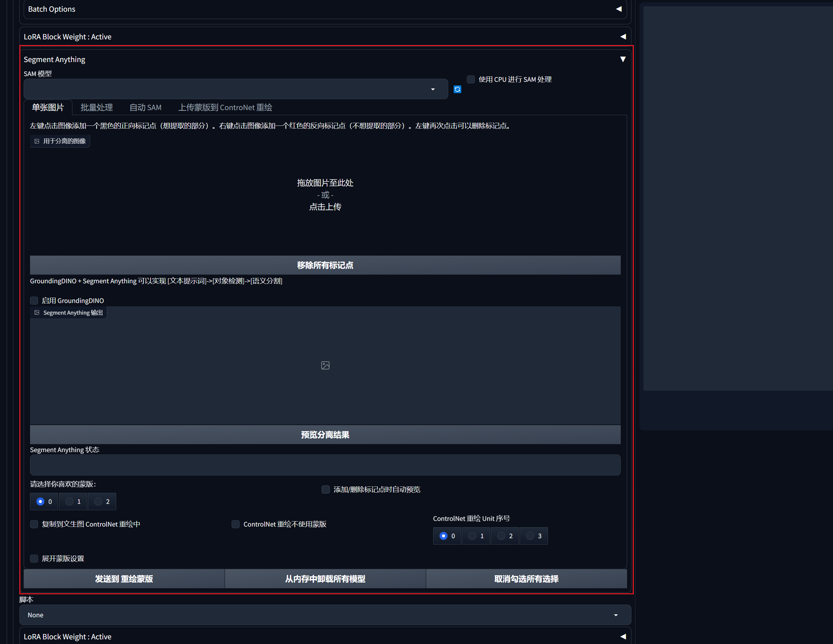The height and width of the screenshot is (644, 833).
Task: Click the refresh SAM model list icon
Action: point(457,89)
